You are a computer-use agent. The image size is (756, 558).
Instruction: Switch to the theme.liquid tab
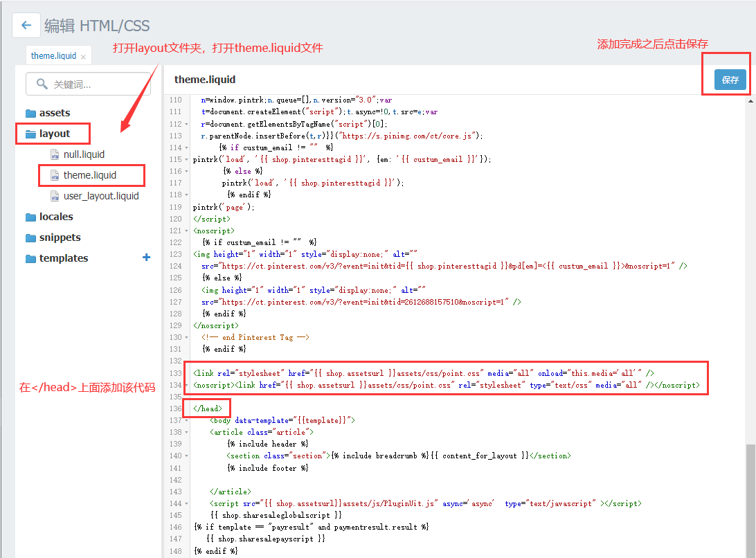coord(53,56)
